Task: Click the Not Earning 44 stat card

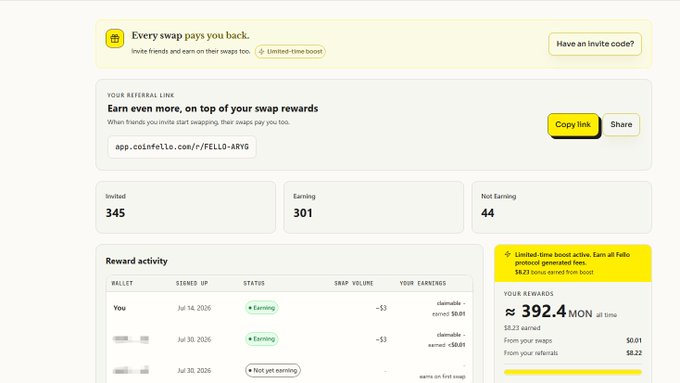Action: (562, 207)
